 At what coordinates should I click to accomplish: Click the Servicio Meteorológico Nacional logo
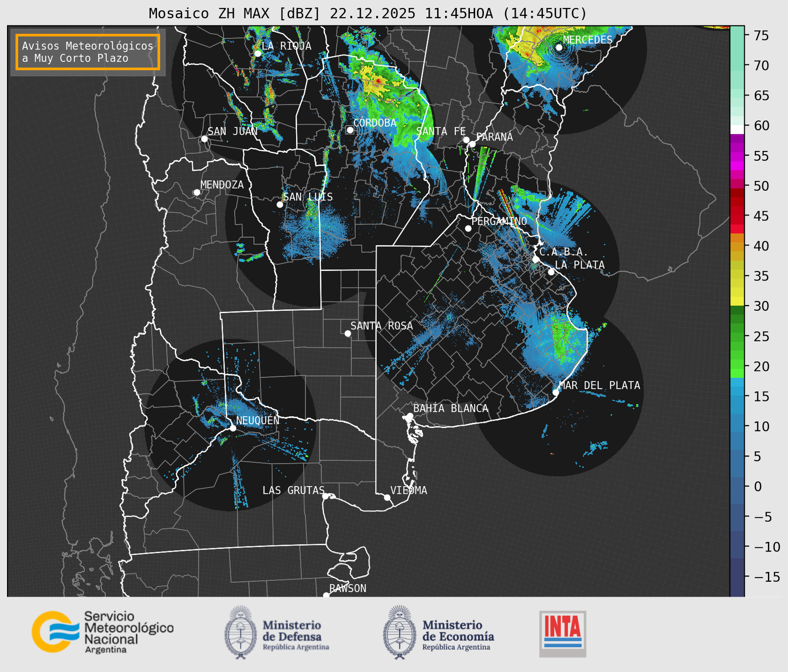pos(102,632)
